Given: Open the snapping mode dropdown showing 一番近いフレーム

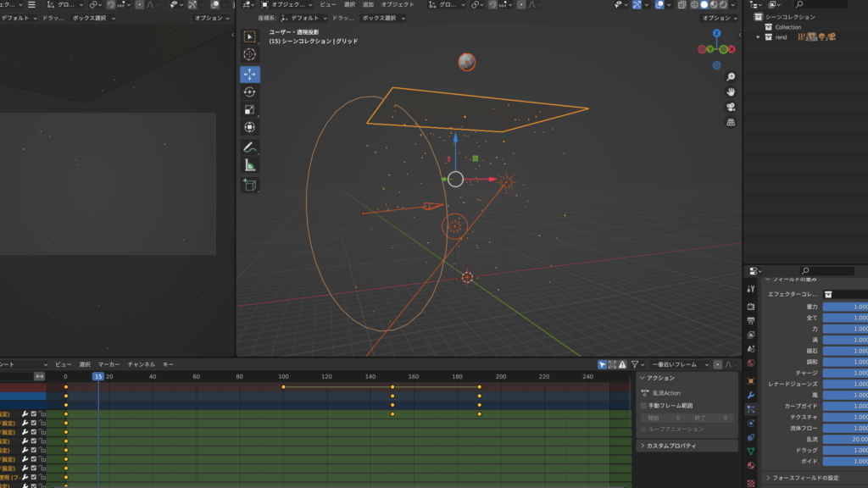Looking at the screenshot, I should (678, 363).
